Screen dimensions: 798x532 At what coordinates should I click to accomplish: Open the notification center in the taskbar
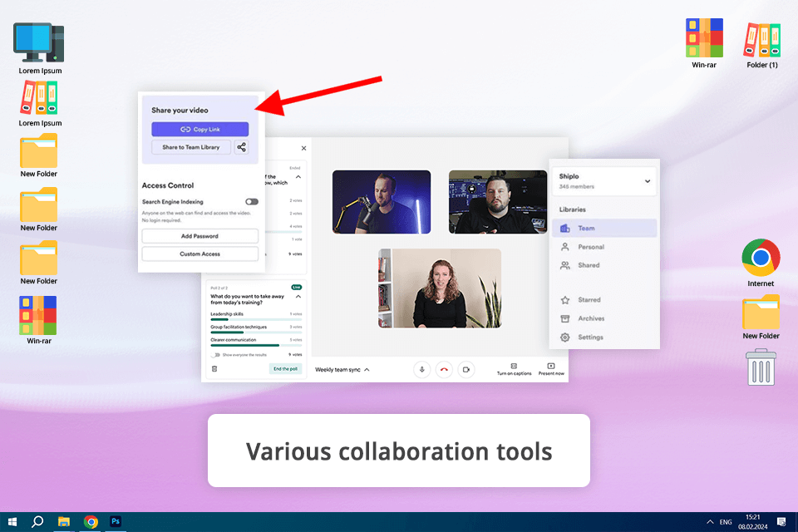781,522
